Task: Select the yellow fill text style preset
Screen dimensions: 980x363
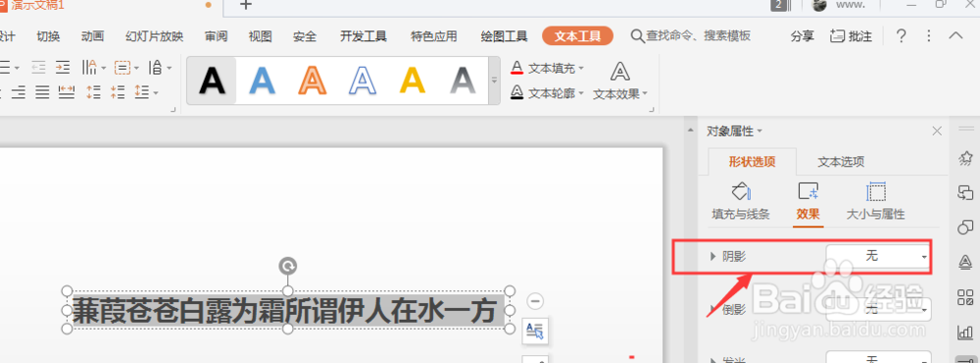Action: tap(413, 80)
